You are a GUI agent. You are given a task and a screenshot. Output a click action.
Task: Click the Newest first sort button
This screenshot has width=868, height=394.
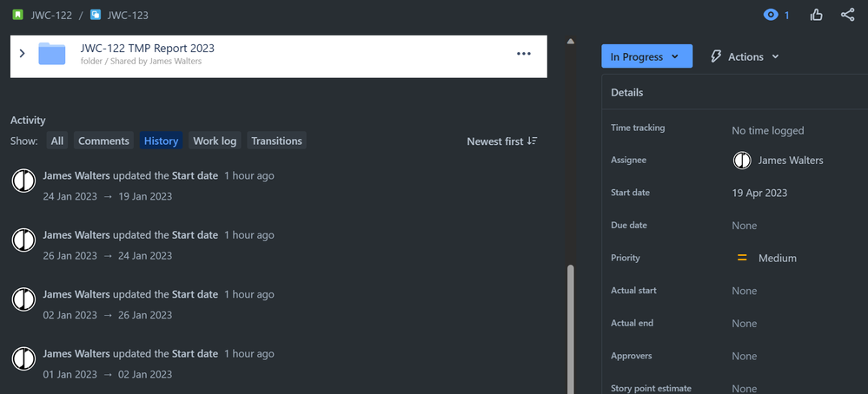[x=502, y=141]
